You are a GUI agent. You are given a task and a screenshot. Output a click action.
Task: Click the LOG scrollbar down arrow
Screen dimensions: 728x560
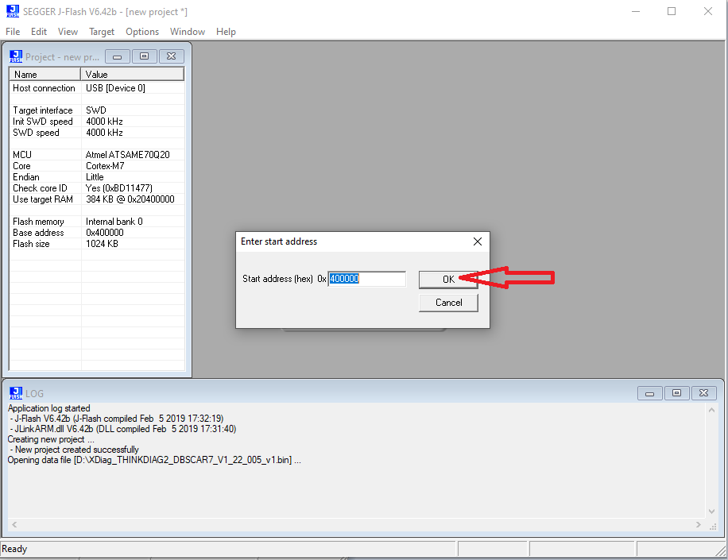coord(711,512)
